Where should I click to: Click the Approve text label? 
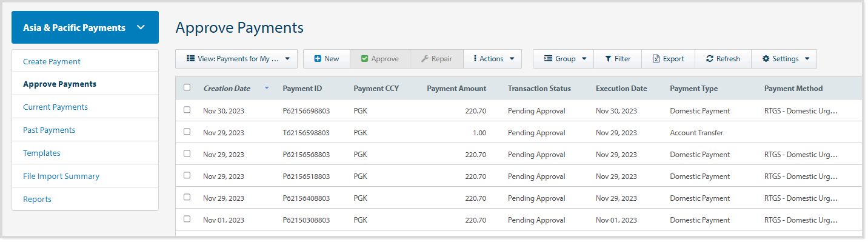[x=385, y=59]
